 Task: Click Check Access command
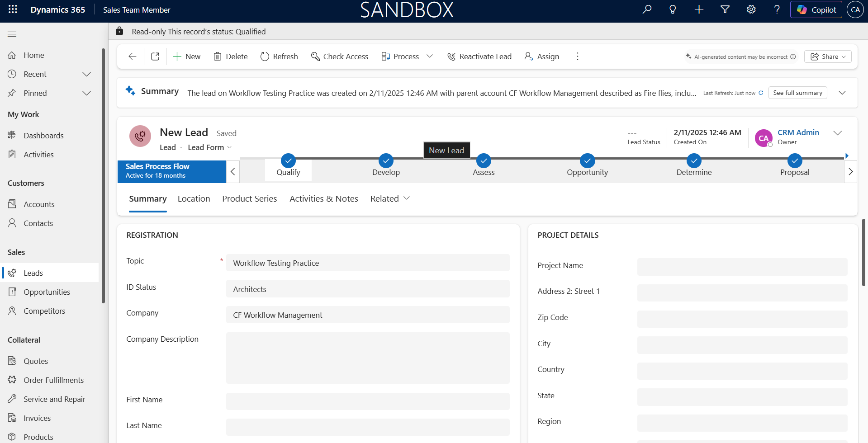pyautogui.click(x=340, y=57)
